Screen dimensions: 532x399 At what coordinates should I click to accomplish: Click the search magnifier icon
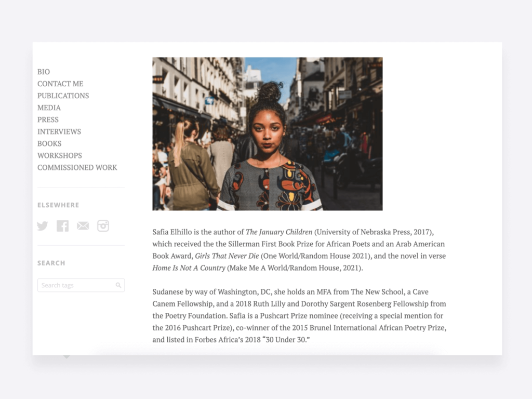tap(118, 285)
